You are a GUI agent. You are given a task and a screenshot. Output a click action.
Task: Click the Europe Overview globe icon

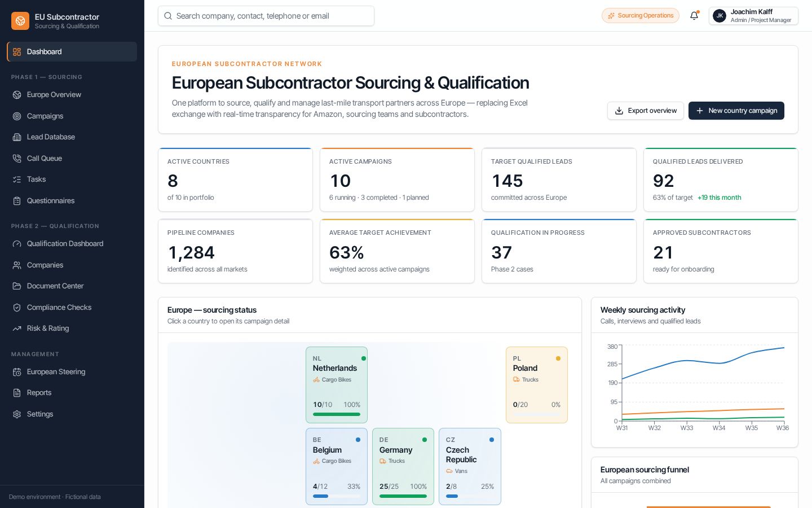click(17, 95)
